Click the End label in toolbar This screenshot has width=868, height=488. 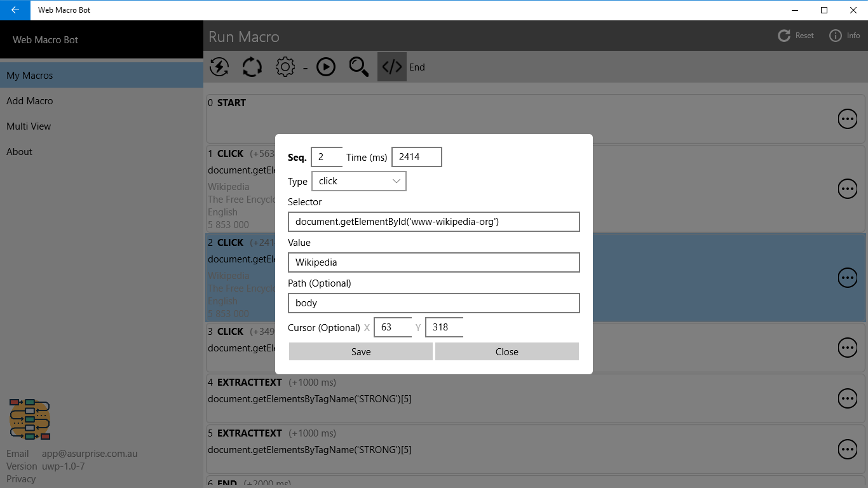[x=417, y=67]
